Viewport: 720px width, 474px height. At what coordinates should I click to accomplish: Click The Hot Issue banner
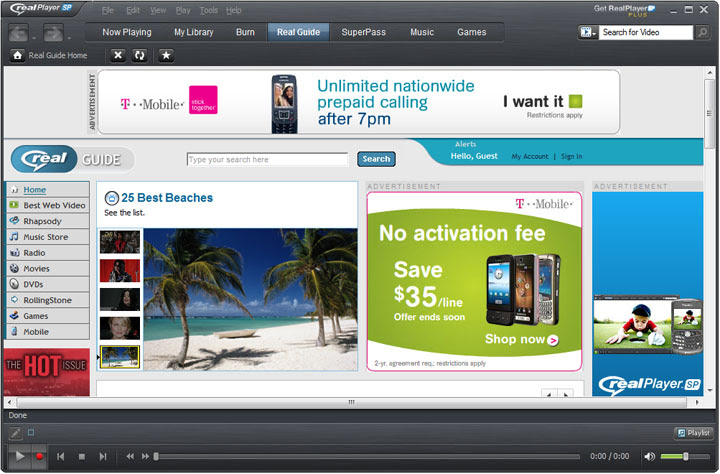(x=47, y=372)
